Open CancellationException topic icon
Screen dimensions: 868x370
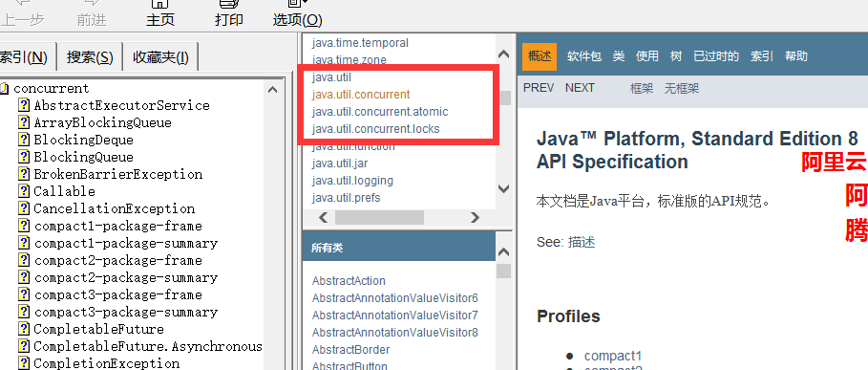pos(23,208)
